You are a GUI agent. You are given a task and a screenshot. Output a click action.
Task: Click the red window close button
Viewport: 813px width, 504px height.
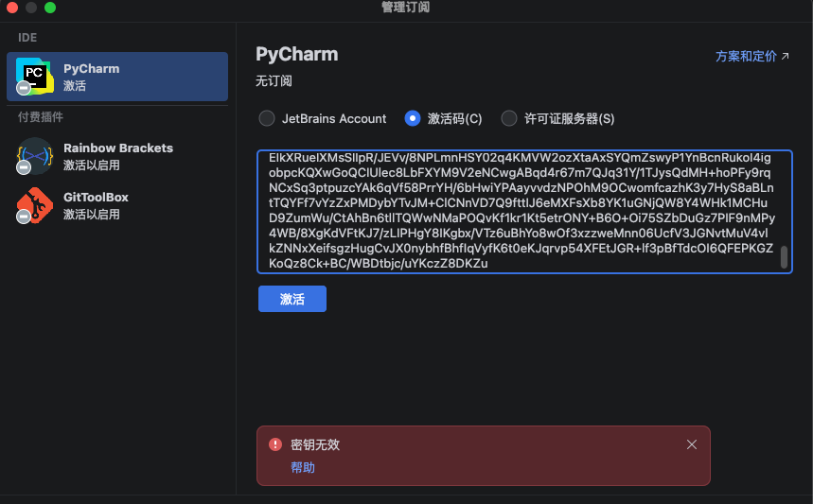coord(12,8)
